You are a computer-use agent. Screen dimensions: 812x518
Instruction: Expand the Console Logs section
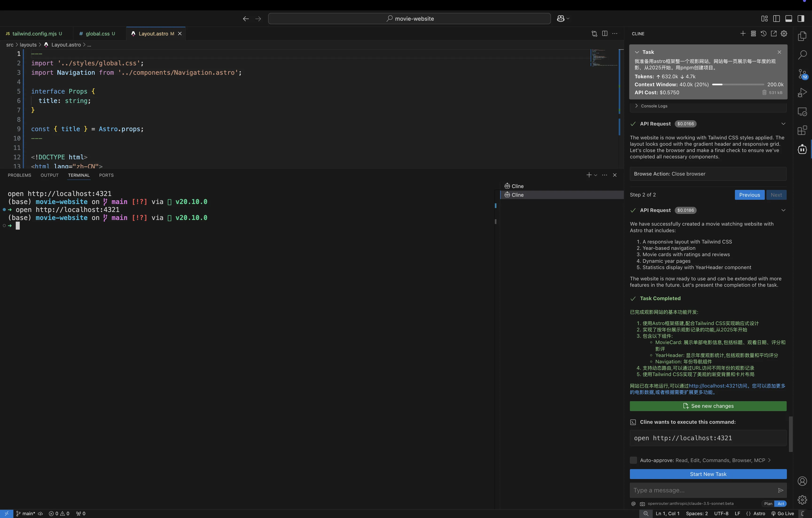click(654, 106)
